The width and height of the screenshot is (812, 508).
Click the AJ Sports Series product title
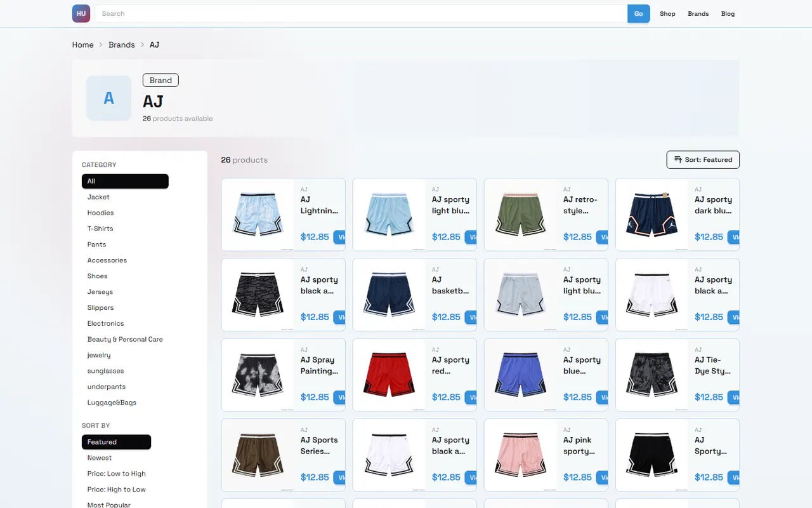319,445
